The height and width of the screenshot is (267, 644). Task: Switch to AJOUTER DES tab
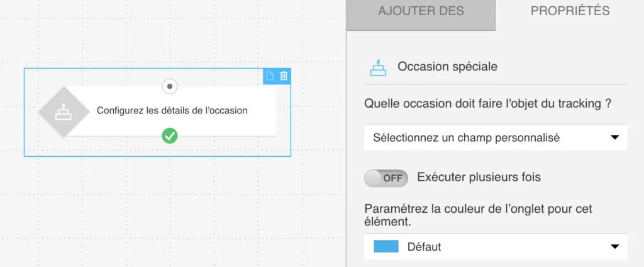click(421, 11)
